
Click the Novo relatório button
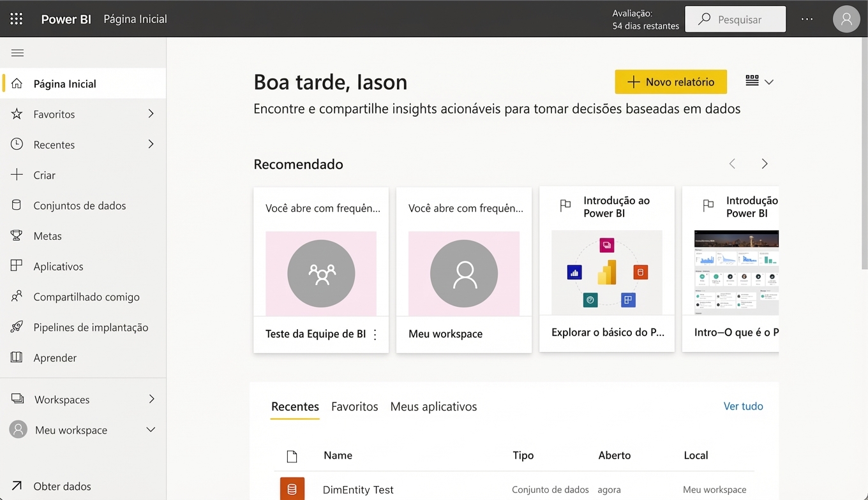pos(671,82)
